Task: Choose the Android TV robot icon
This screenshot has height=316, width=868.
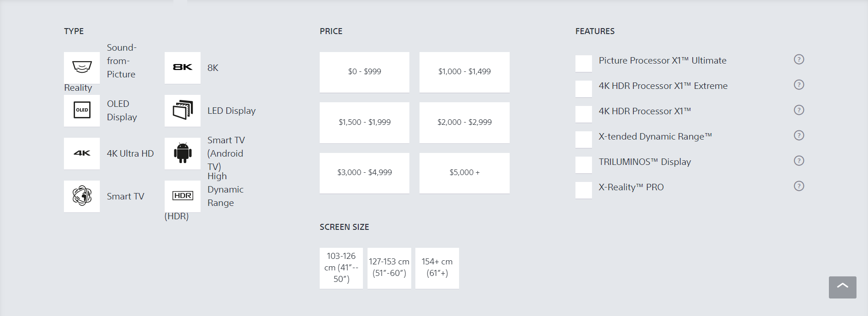Action: pos(183,153)
